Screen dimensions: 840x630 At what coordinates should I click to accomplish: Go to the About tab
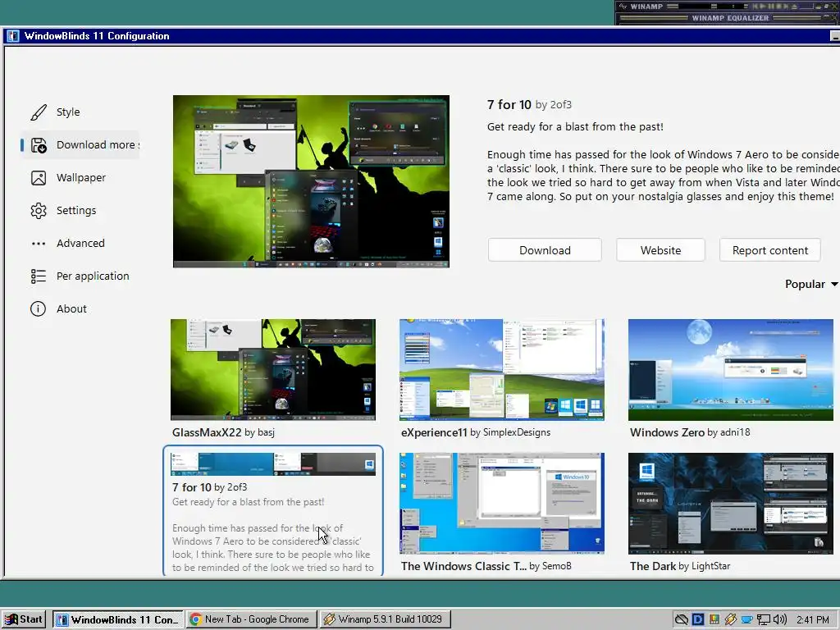(71, 308)
